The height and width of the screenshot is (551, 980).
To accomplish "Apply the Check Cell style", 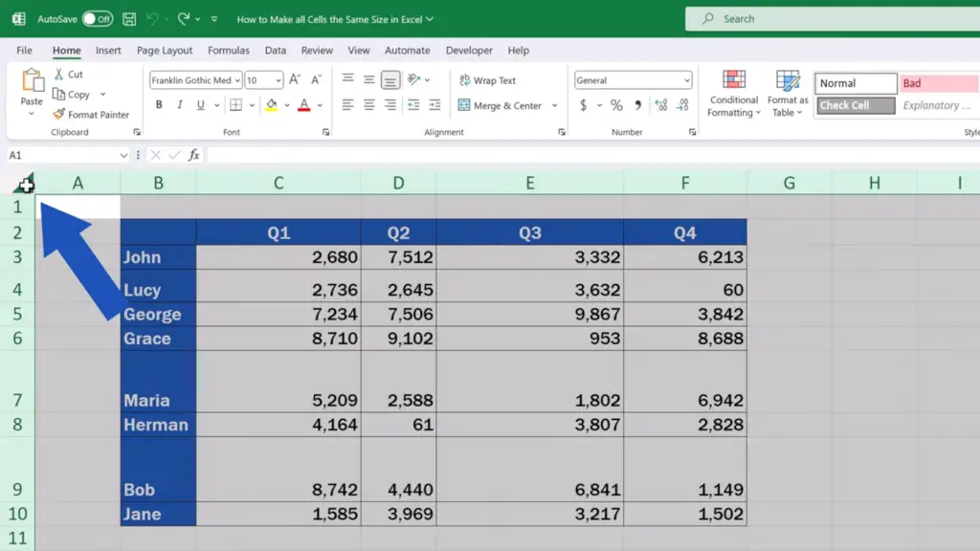I will tap(856, 105).
